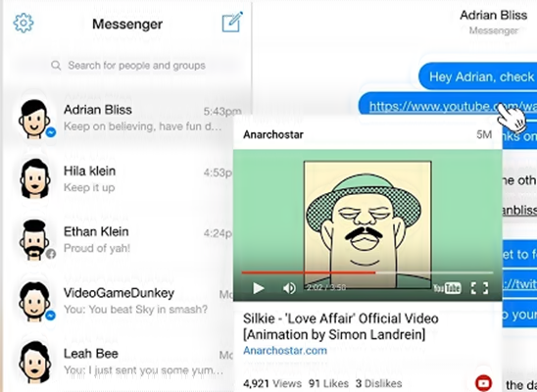
Task: Click the Silkie 'Love Affair' video title
Action: tap(341, 326)
